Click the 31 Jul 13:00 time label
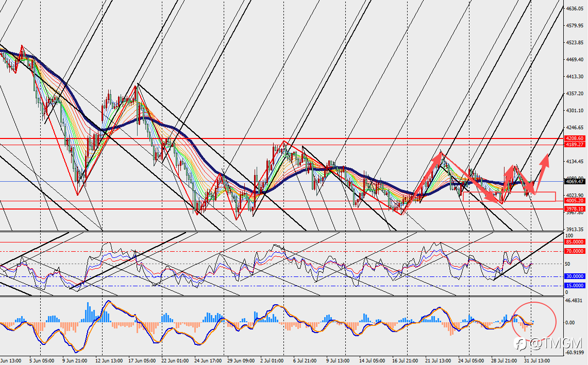Screen dimensions: 588x365 click(537, 361)
